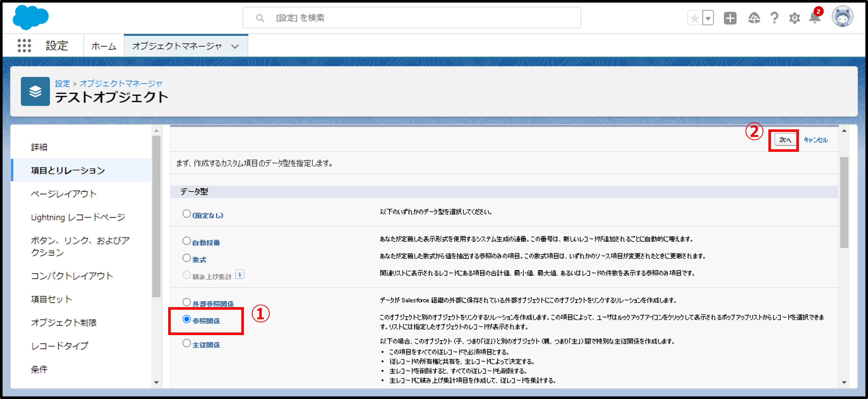Click the favorites star icon

pyautogui.click(x=695, y=18)
